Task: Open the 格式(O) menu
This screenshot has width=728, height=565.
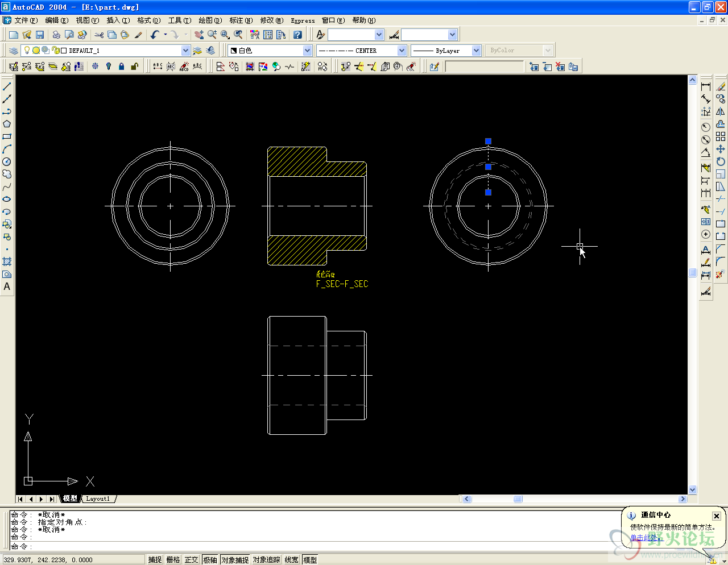Action: point(149,20)
